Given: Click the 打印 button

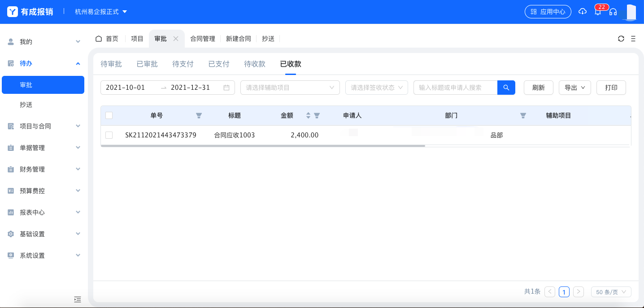Looking at the screenshot, I should tap(611, 88).
